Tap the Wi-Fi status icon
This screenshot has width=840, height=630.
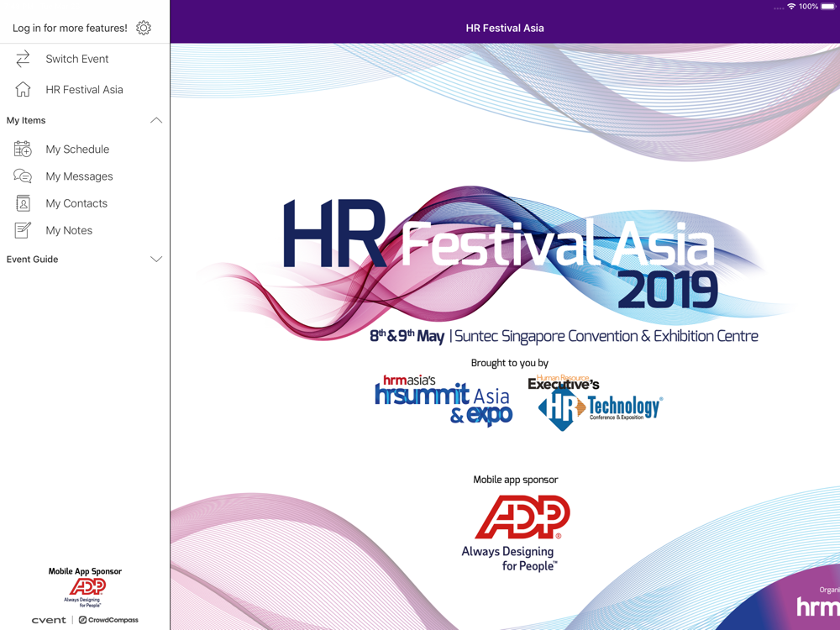tap(791, 7)
